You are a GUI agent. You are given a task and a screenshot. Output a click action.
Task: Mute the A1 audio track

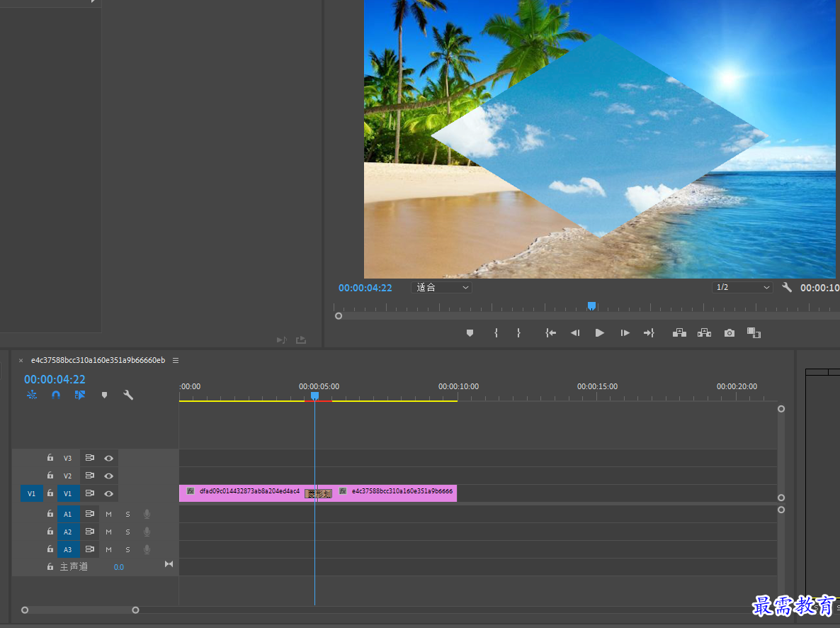pos(109,515)
